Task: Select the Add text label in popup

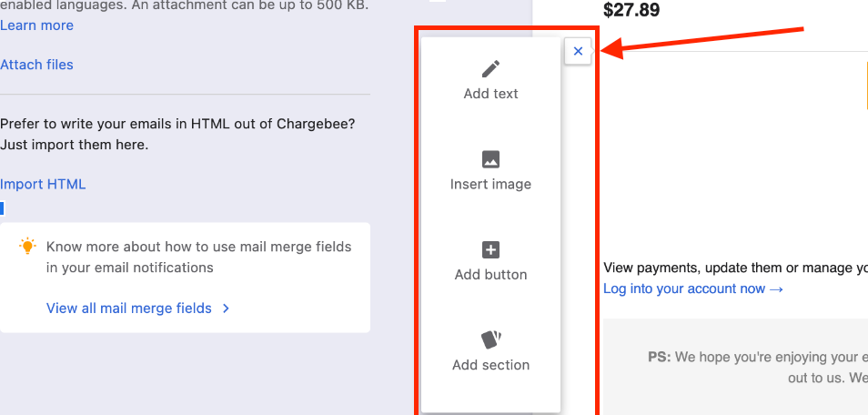Action: coord(490,94)
